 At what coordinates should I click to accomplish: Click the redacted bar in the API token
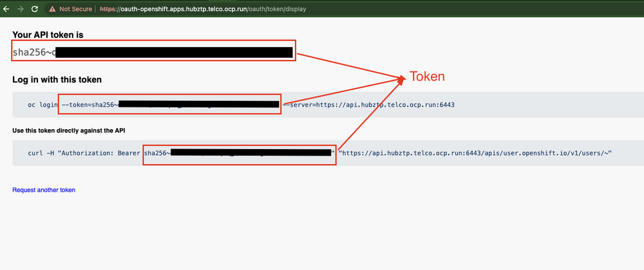[174, 52]
